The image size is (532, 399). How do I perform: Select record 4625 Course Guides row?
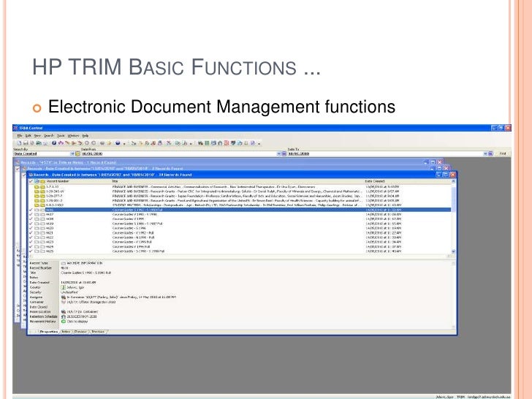(240, 251)
